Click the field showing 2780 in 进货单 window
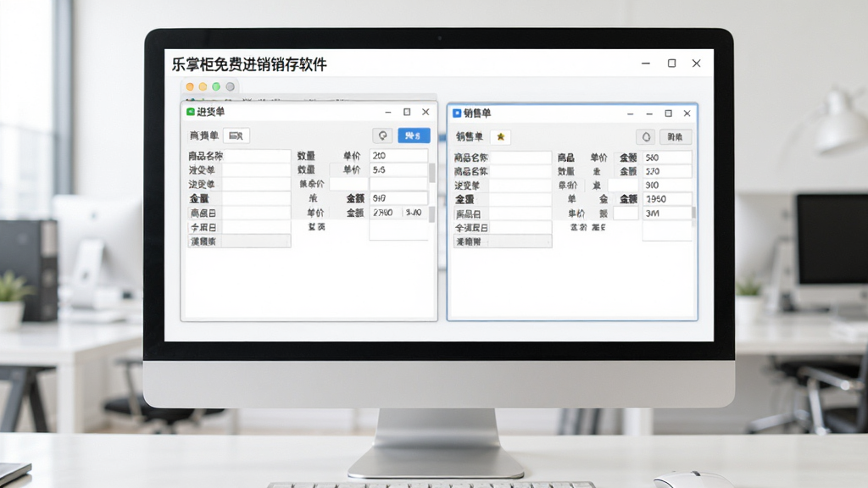868x488 pixels. pos(386,213)
